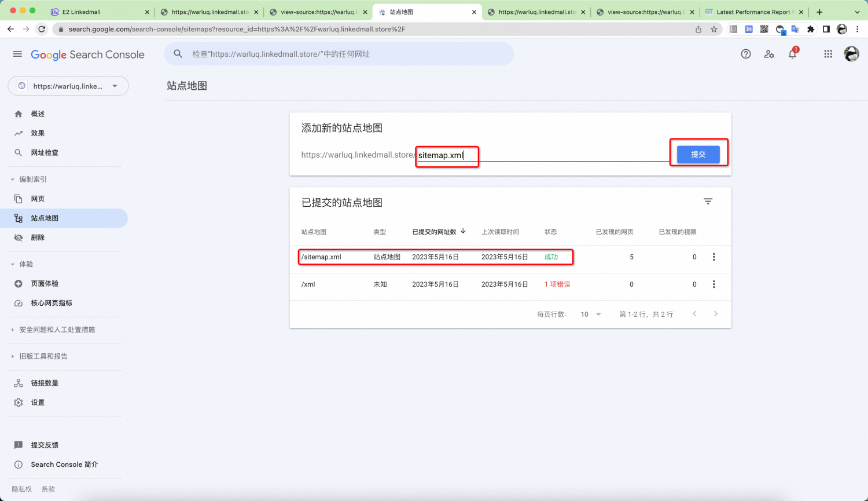868x501 pixels.
Task: Open the property selector dropdown
Action: 68,86
